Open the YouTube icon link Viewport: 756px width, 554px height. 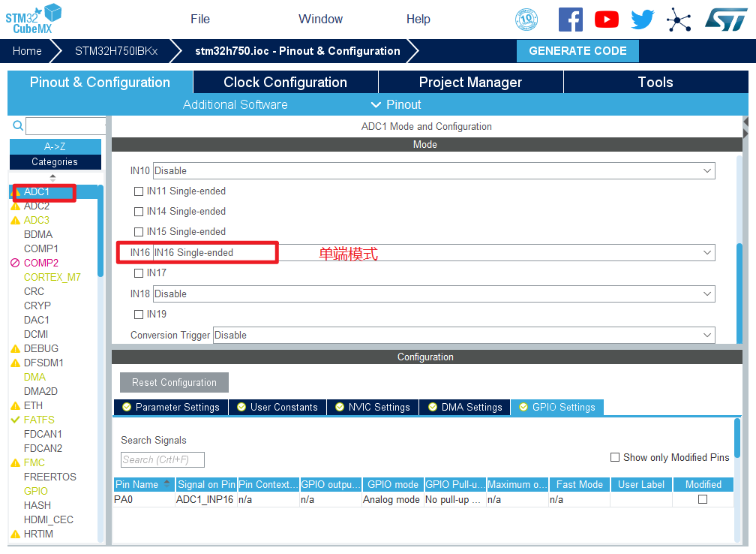[606, 20]
